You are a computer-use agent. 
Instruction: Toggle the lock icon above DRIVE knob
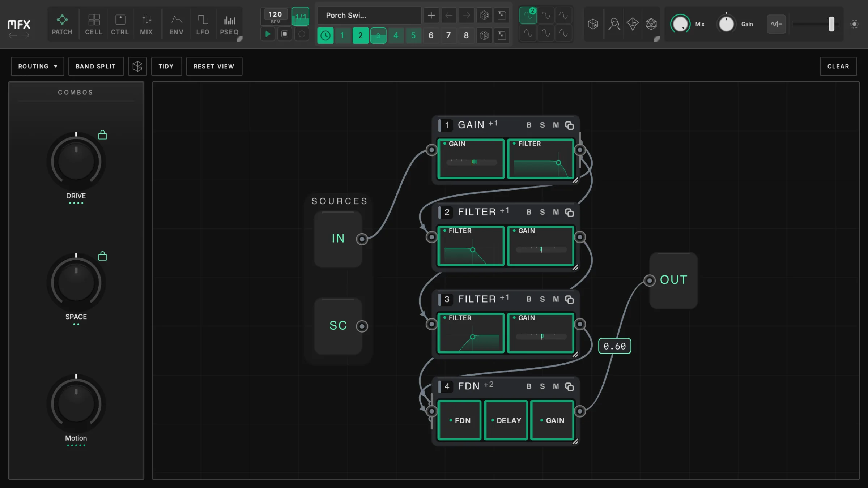click(103, 135)
